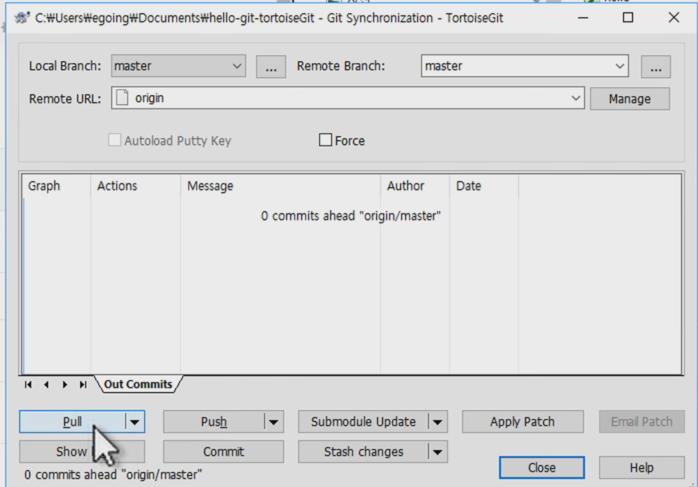Viewport: 698px width, 487px height.
Task: Expand the Remote URL origin dropdown
Action: (576, 98)
